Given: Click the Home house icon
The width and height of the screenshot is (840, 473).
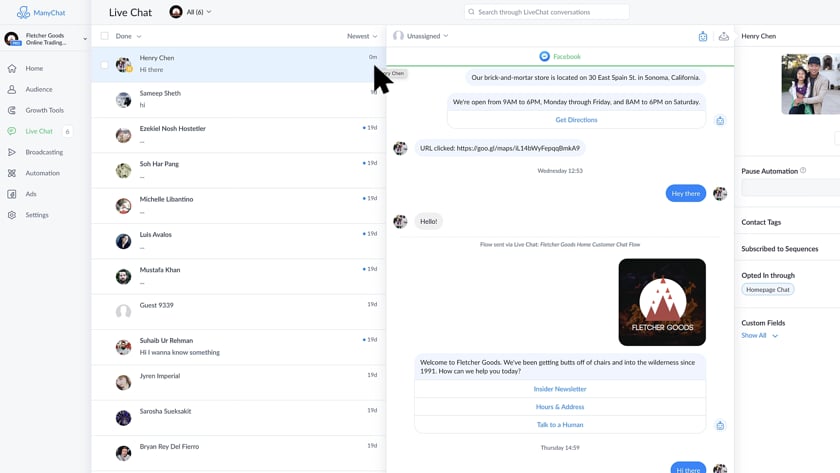Looking at the screenshot, I should [x=12, y=68].
